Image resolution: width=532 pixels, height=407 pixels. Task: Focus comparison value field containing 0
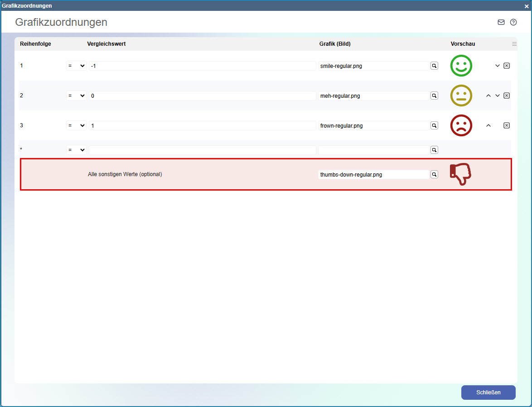tap(203, 96)
